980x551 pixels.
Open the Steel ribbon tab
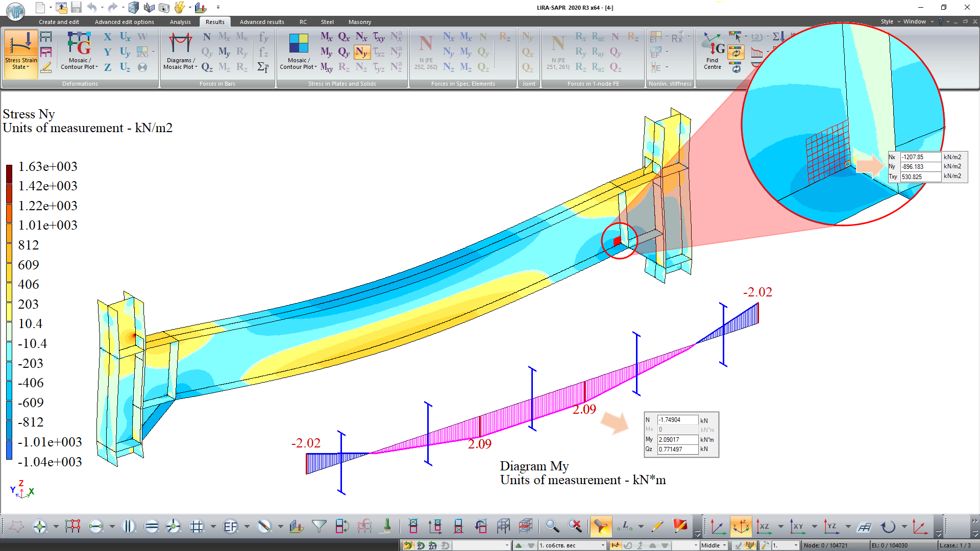(327, 22)
